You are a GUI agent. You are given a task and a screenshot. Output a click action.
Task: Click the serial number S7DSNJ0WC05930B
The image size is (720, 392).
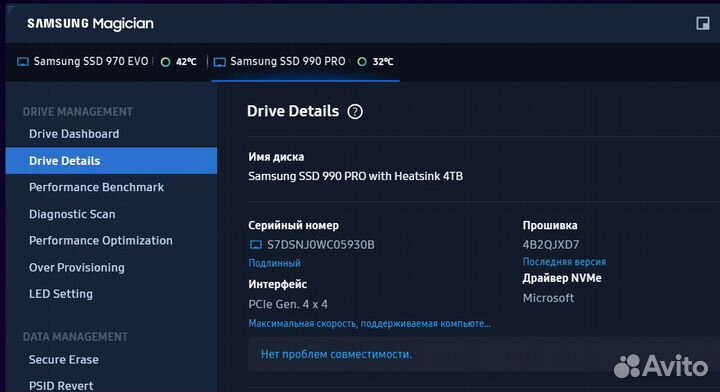coord(321,245)
